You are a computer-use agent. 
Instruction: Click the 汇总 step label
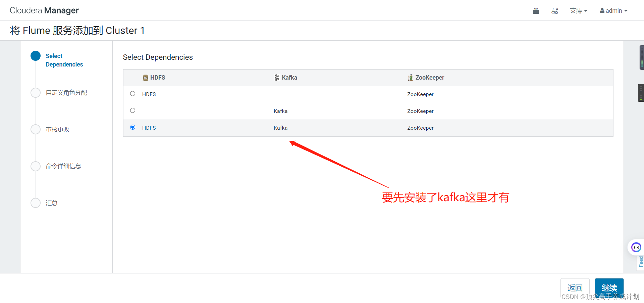click(52, 203)
